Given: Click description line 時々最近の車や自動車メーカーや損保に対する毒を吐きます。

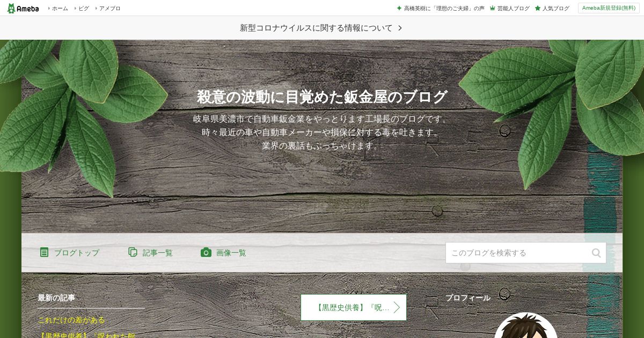Looking at the screenshot, I should pos(322,132).
